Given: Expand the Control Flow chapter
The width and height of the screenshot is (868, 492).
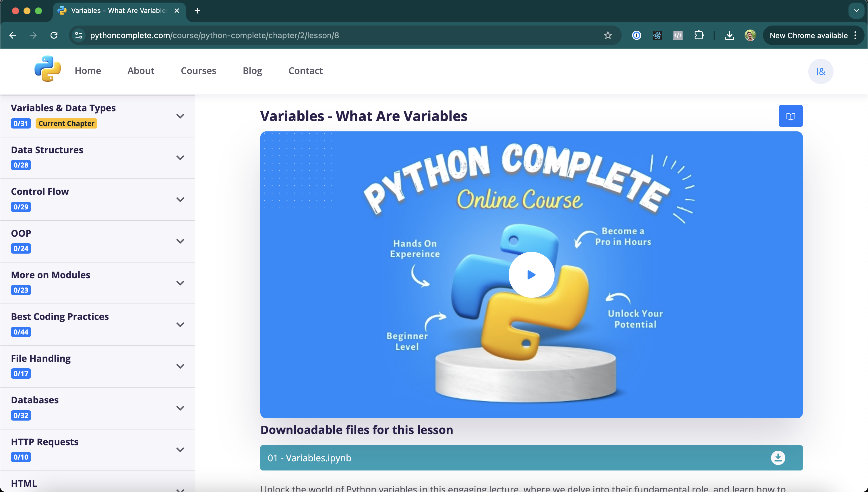Looking at the screenshot, I should [x=181, y=199].
